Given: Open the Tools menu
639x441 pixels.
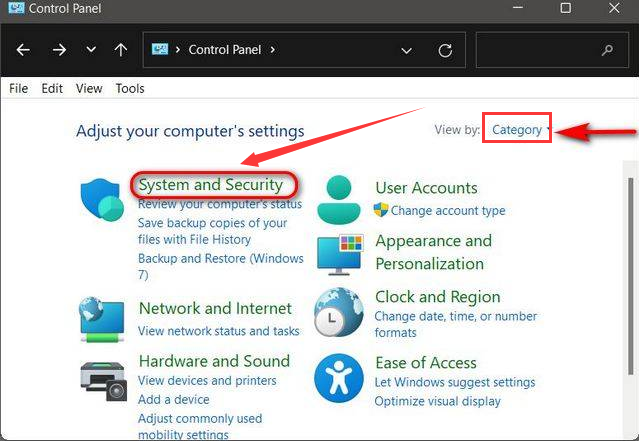Looking at the screenshot, I should click(130, 88).
